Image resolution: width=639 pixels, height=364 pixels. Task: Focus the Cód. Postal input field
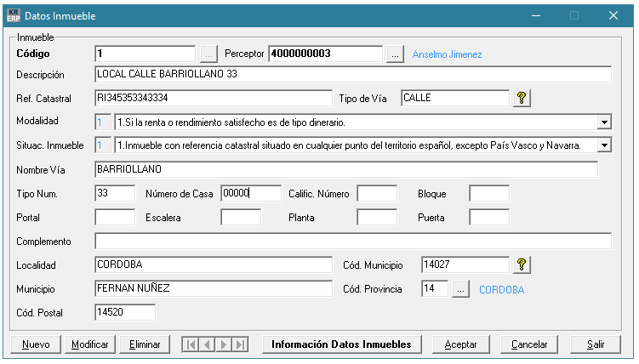pyautogui.click(x=125, y=313)
